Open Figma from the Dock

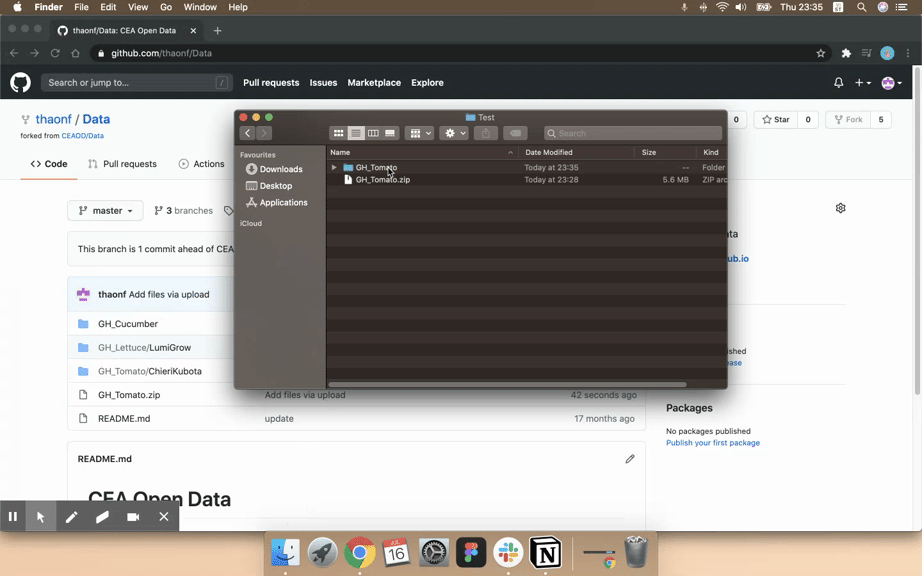click(x=471, y=552)
